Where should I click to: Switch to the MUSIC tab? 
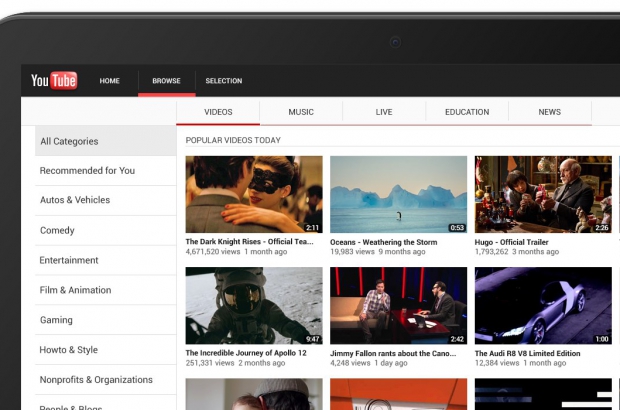click(x=301, y=112)
